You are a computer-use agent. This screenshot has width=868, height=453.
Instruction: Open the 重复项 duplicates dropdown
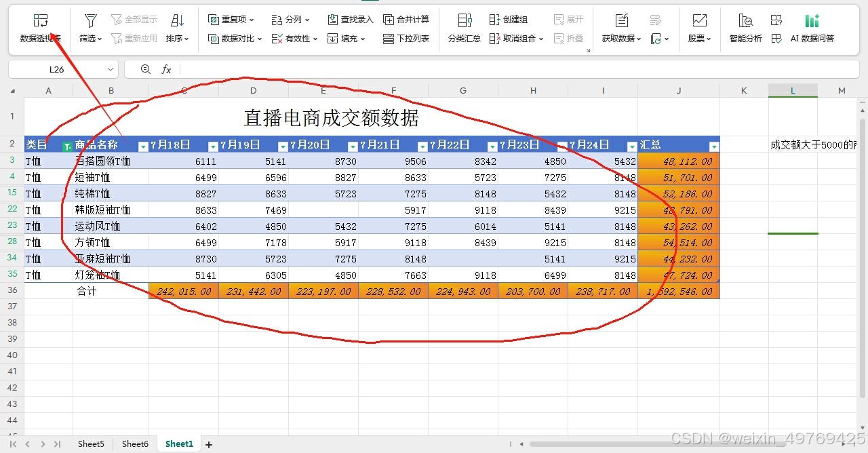pyautogui.click(x=231, y=20)
